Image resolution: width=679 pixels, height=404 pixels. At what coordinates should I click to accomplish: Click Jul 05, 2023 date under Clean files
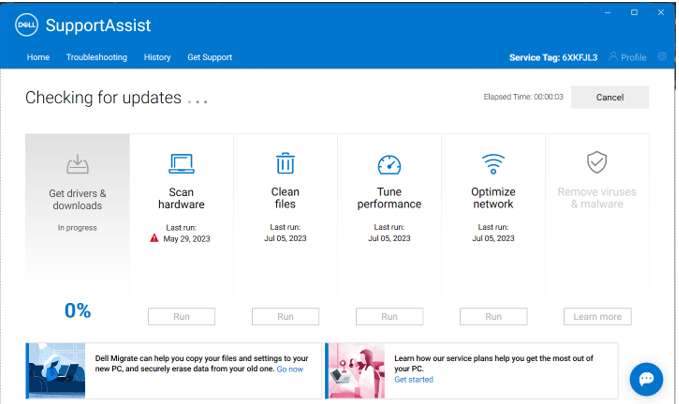click(x=285, y=238)
